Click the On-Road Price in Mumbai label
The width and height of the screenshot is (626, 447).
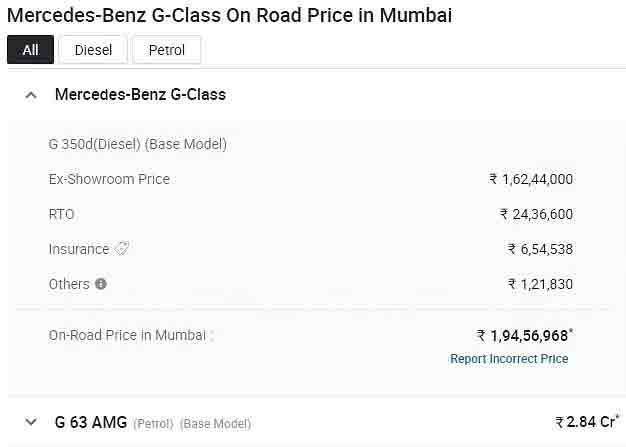127,335
